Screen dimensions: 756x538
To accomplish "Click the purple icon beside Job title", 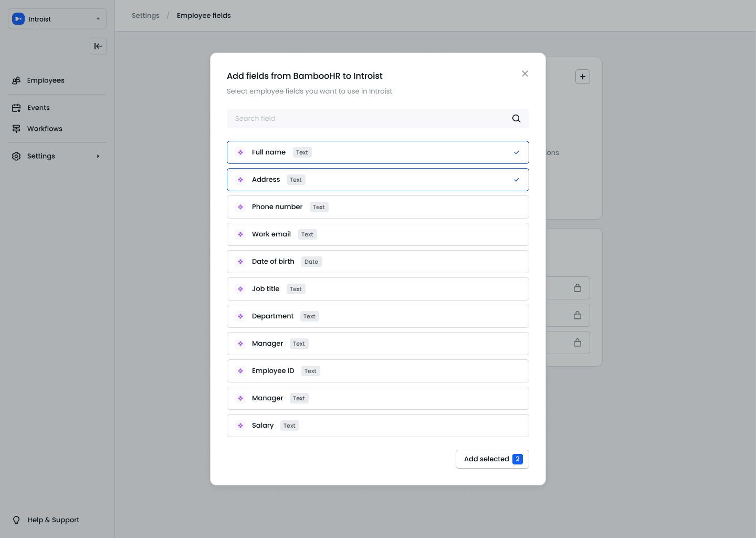I will (x=240, y=289).
